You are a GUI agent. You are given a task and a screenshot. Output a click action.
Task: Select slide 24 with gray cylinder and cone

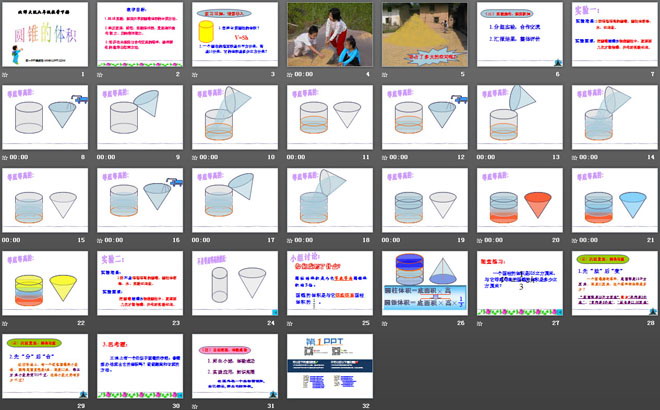tap(234, 281)
